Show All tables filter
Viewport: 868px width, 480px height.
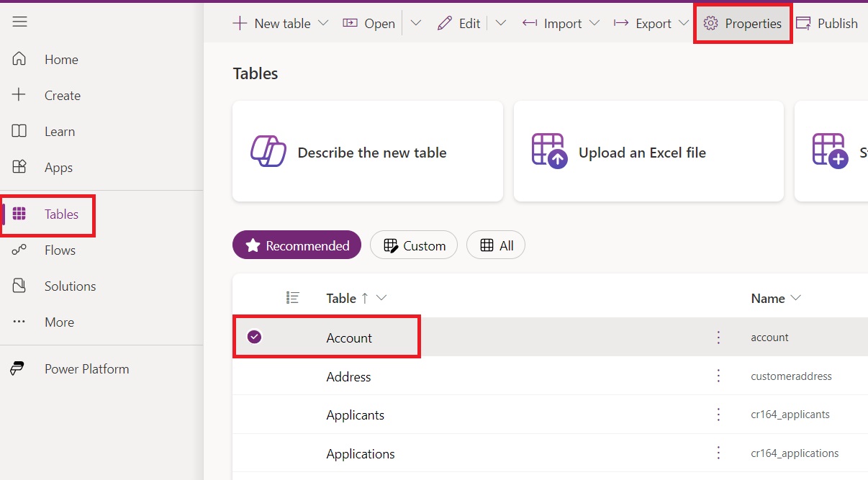pos(496,246)
